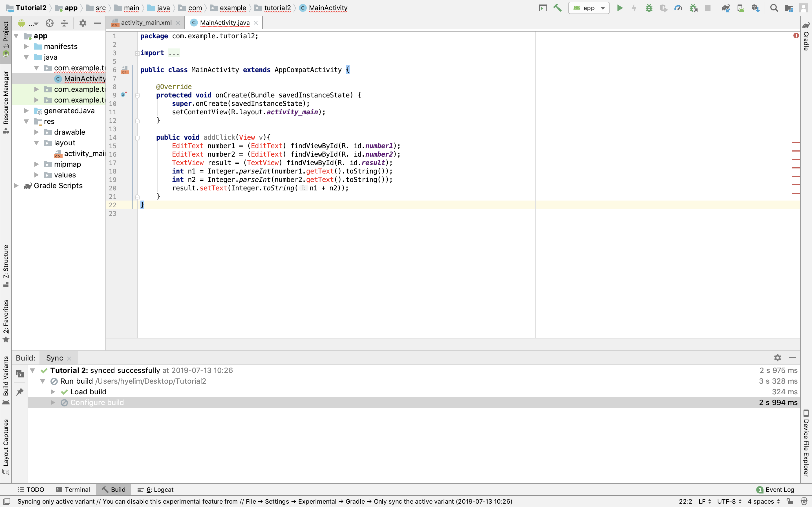Click the Search Everywhere magnifier icon
This screenshot has width=812, height=507.
coord(774,8)
